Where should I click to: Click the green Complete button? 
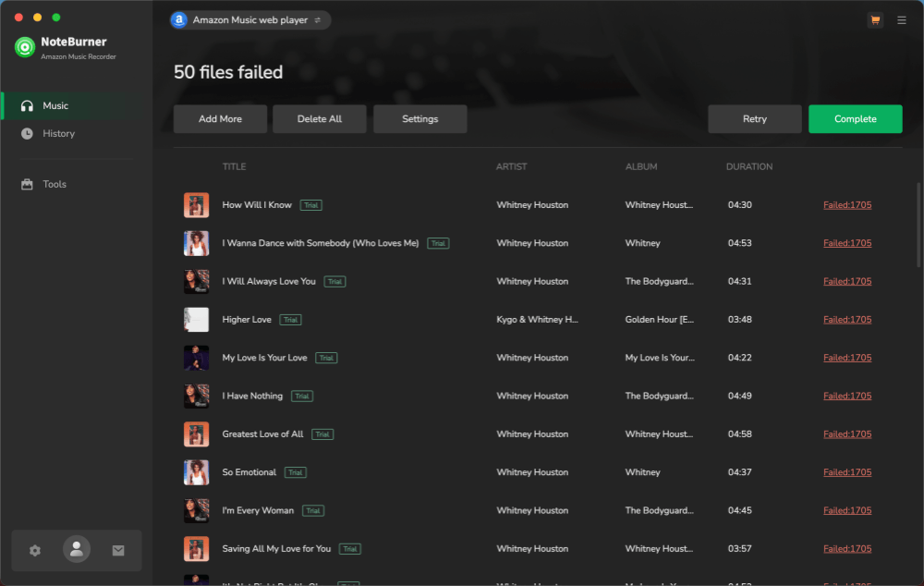[855, 118]
